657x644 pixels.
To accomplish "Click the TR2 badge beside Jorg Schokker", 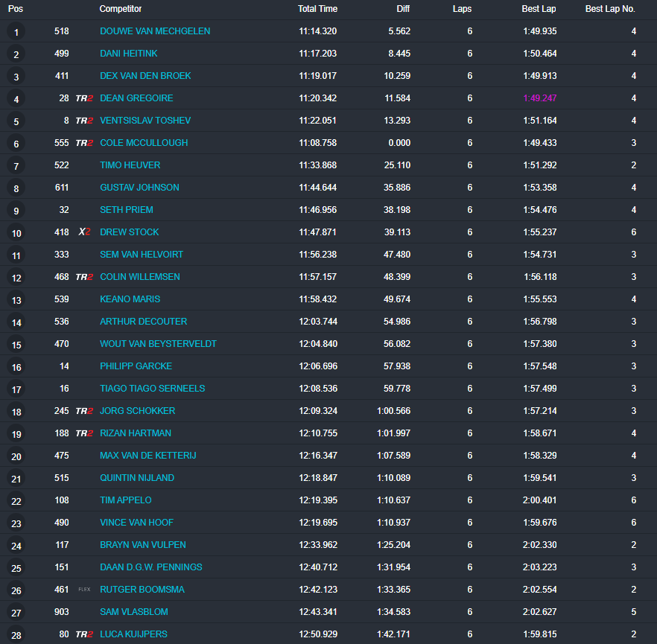I will point(84,411).
